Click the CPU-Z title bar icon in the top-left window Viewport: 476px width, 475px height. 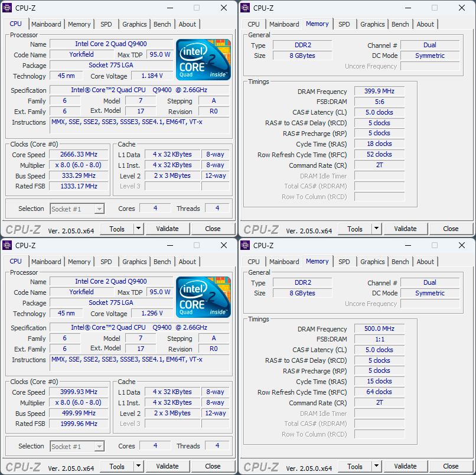pyautogui.click(x=7, y=8)
